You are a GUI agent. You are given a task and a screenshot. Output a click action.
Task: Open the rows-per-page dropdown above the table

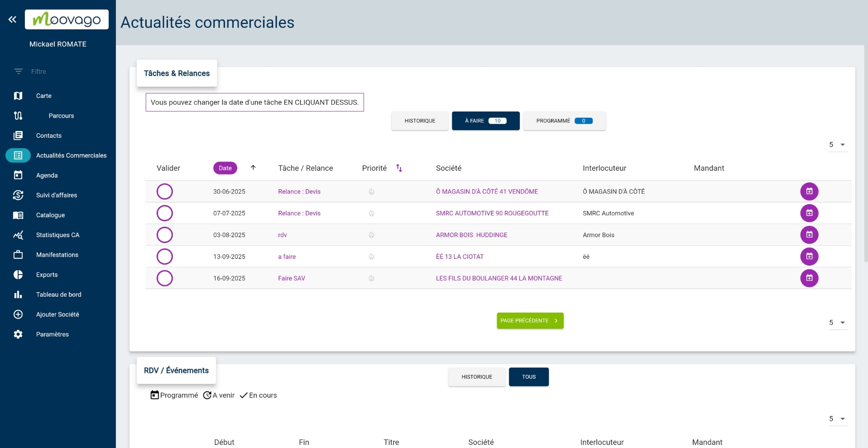(x=837, y=145)
